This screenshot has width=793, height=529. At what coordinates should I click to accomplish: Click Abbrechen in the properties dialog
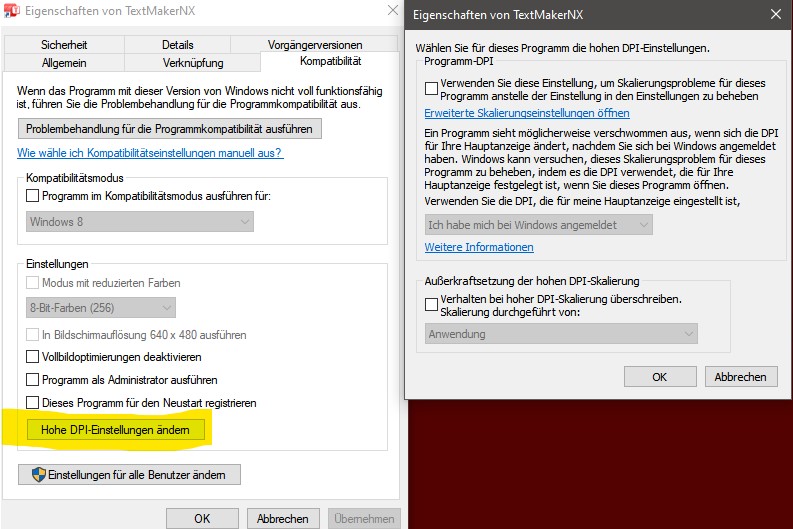(x=283, y=518)
